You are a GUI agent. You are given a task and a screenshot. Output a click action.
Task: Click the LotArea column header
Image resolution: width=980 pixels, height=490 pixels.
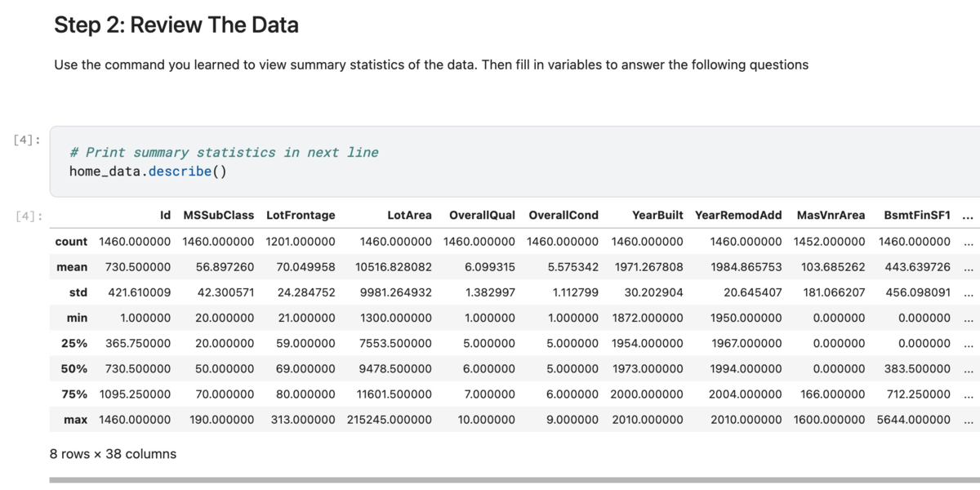pyautogui.click(x=409, y=216)
